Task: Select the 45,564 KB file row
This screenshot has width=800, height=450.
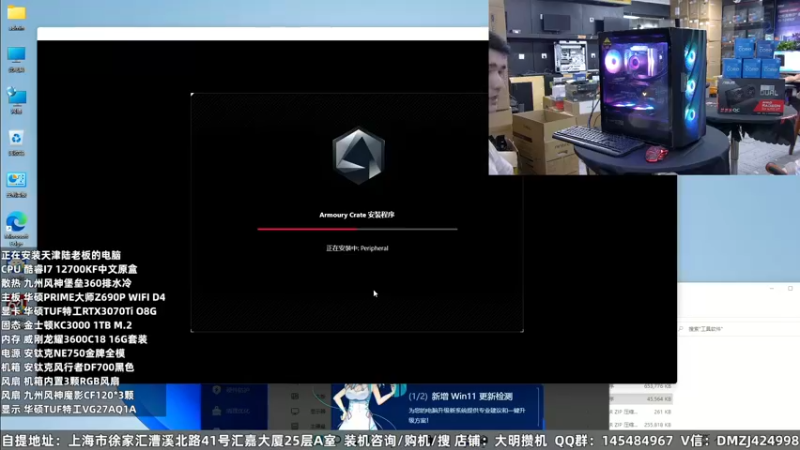Action: [x=641, y=399]
